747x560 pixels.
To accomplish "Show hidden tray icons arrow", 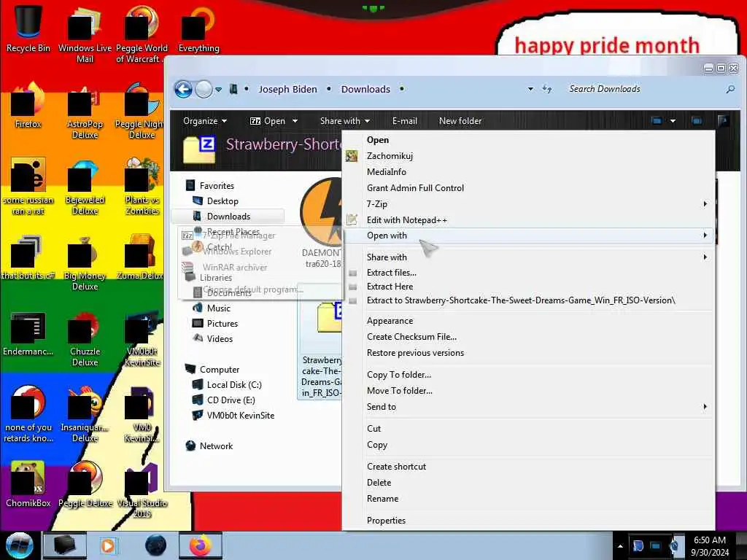I will pyautogui.click(x=620, y=546).
